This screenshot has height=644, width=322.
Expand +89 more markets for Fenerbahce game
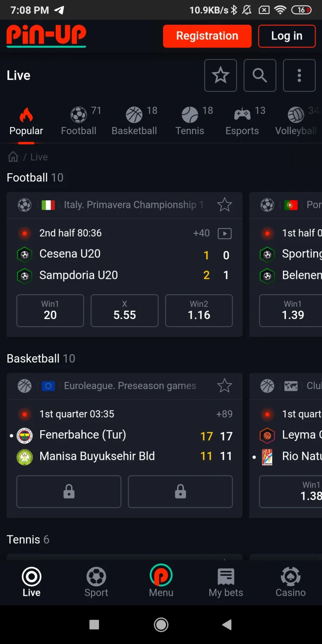point(224,414)
